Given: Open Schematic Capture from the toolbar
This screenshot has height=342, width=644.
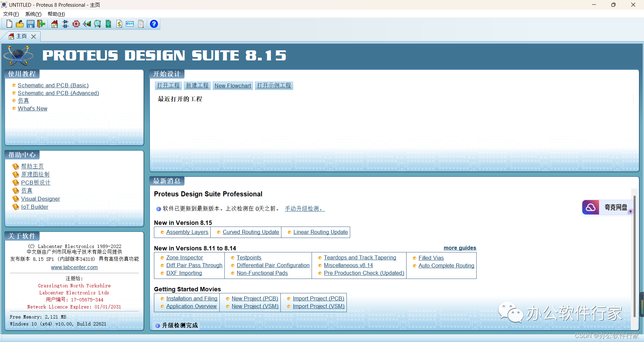Looking at the screenshot, I should [x=65, y=24].
